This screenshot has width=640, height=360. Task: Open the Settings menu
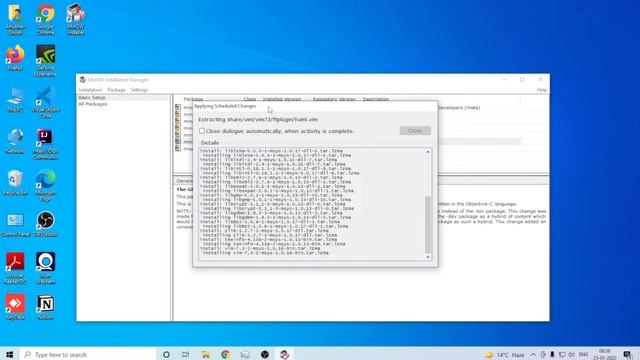point(139,90)
